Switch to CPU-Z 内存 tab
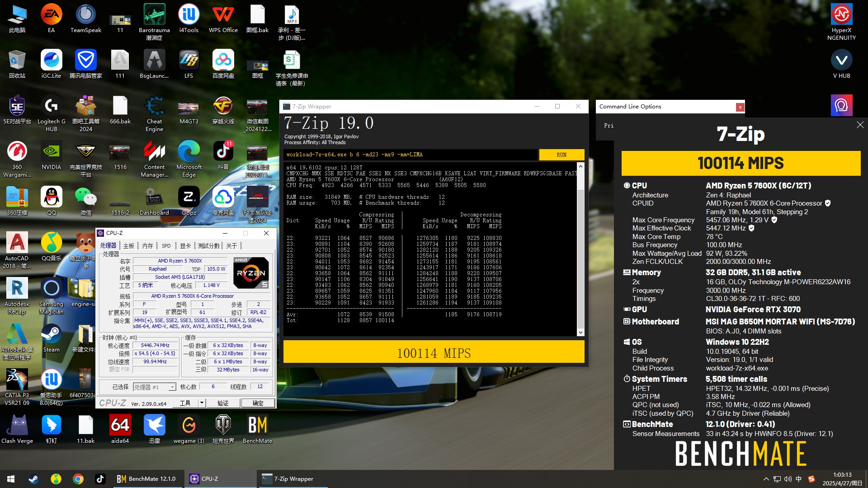This screenshot has width=868, height=488. [x=148, y=246]
